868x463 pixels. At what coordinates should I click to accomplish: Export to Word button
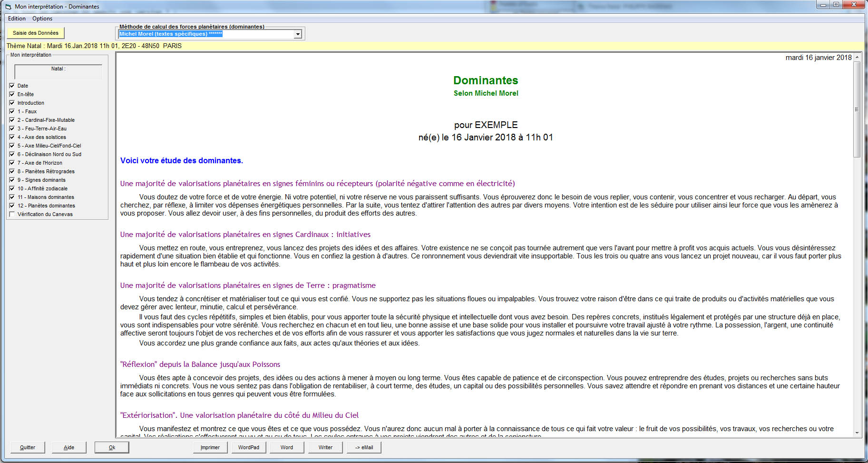click(287, 447)
